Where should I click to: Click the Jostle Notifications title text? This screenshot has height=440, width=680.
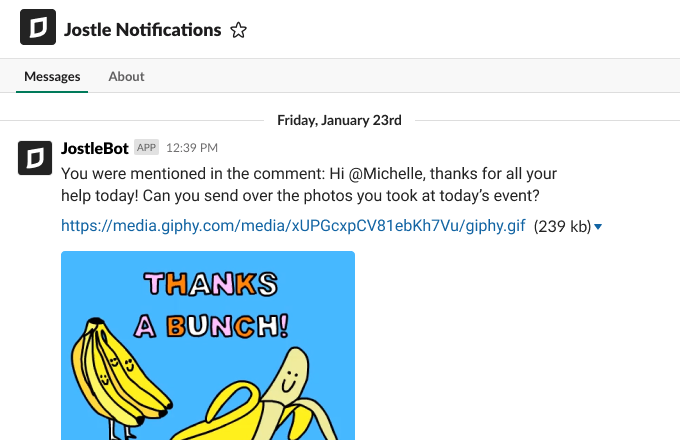(x=143, y=30)
